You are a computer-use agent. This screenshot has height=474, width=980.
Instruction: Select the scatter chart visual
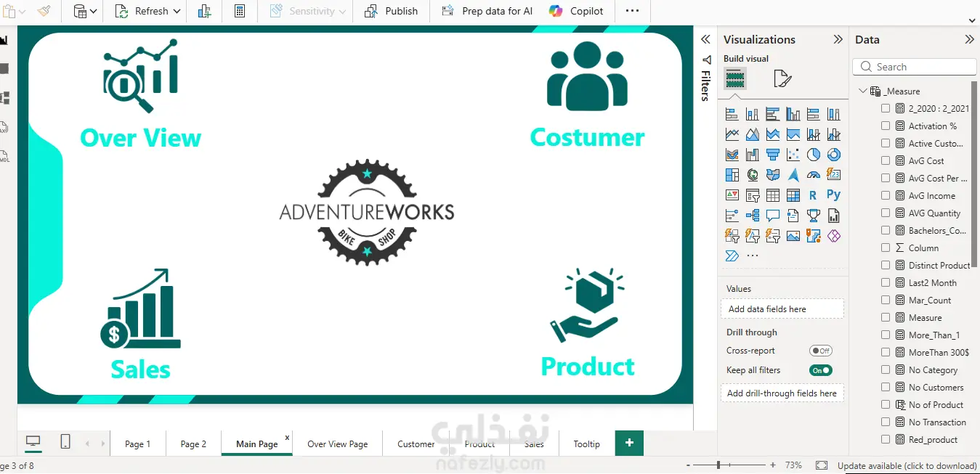click(x=793, y=155)
